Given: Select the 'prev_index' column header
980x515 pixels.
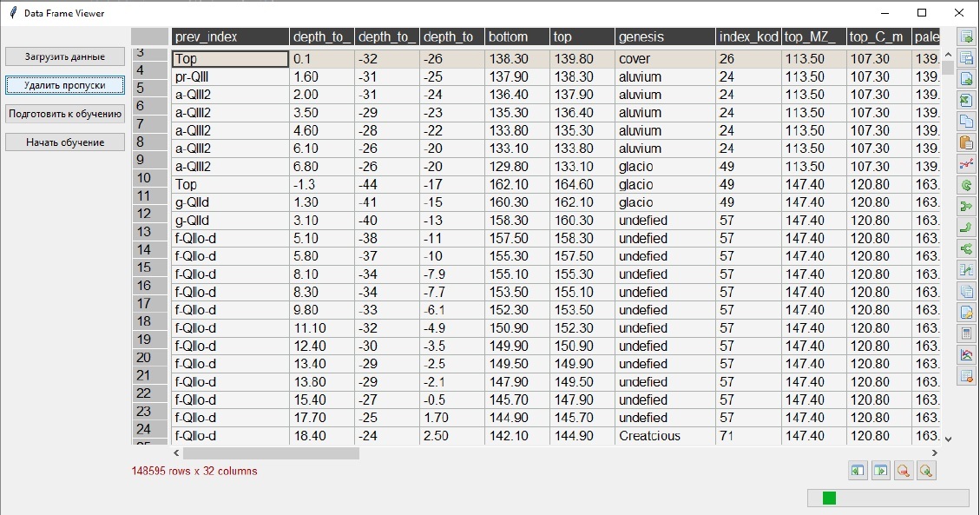Looking at the screenshot, I should (x=230, y=36).
